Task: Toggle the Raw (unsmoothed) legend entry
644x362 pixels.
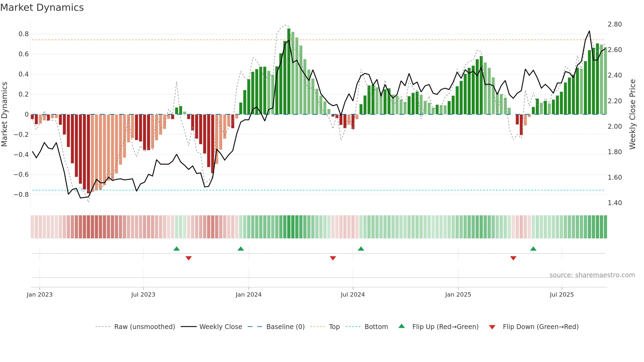Action: pos(135,327)
